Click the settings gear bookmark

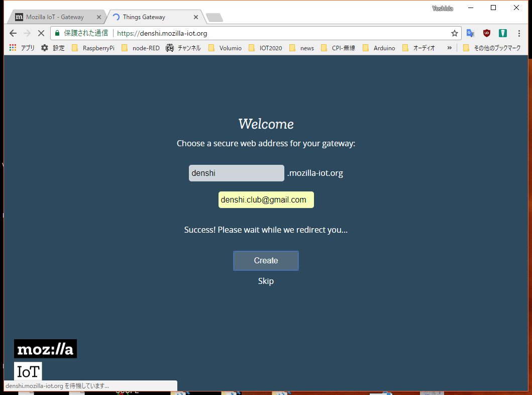coord(53,48)
